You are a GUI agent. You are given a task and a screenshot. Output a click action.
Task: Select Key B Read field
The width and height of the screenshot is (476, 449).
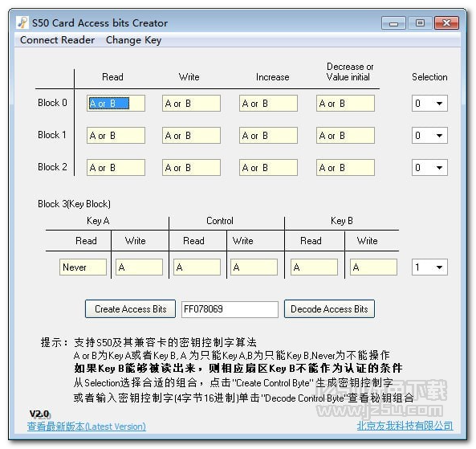coord(314,267)
